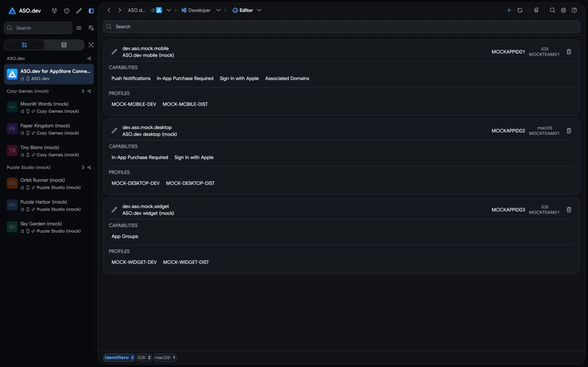Click share icon next to ASO.dev group
Viewport: 588px width, 367px height.
click(x=89, y=58)
